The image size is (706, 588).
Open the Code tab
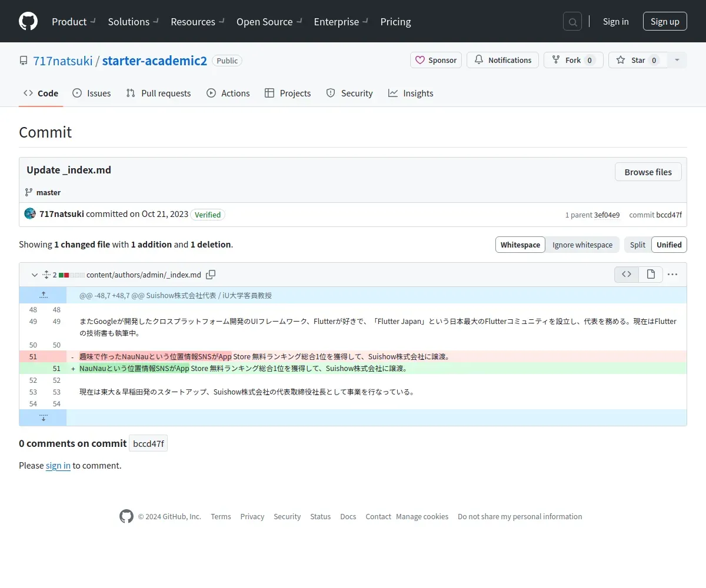click(x=41, y=93)
